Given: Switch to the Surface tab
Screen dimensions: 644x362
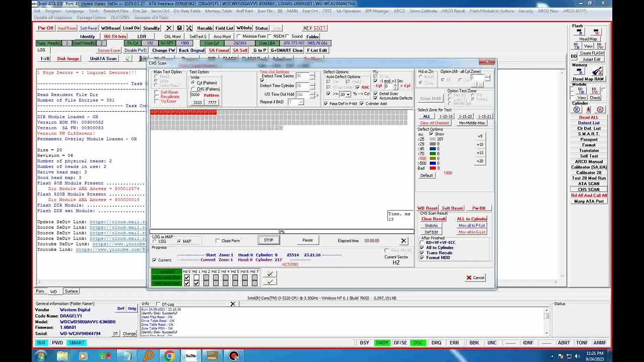Looking at the screenshot, I should 71,291.
